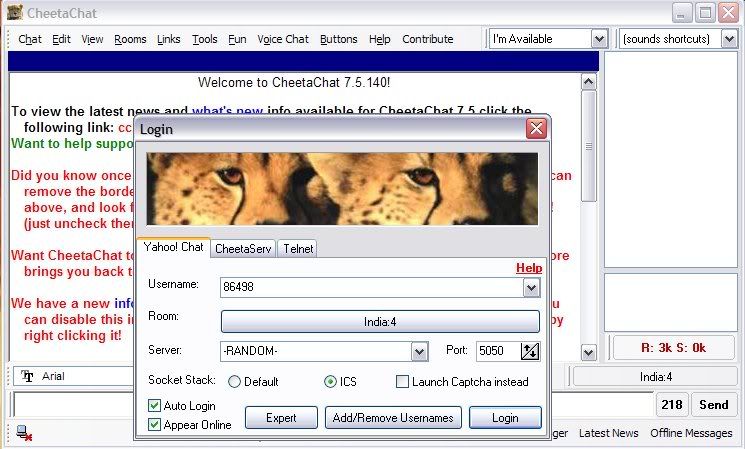Open the Voice Chat menu
Viewport: 745px width, 449px height.
pyautogui.click(x=283, y=39)
